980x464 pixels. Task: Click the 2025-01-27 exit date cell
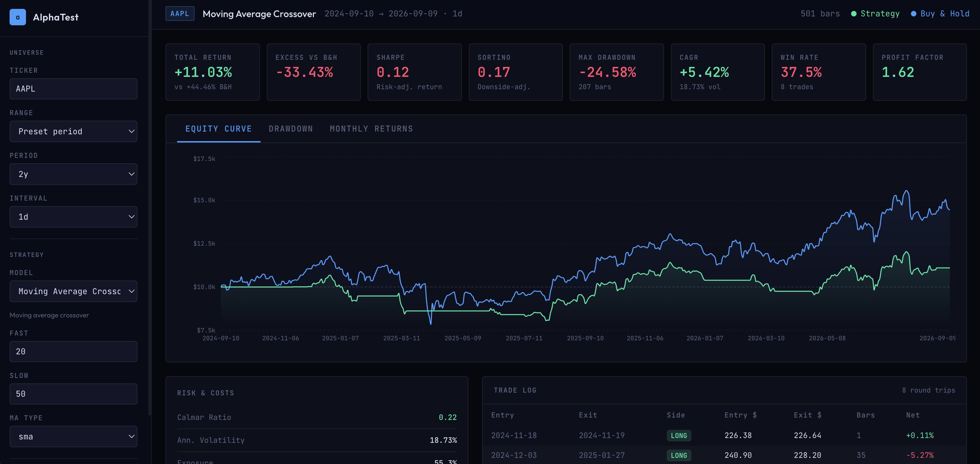click(602, 455)
